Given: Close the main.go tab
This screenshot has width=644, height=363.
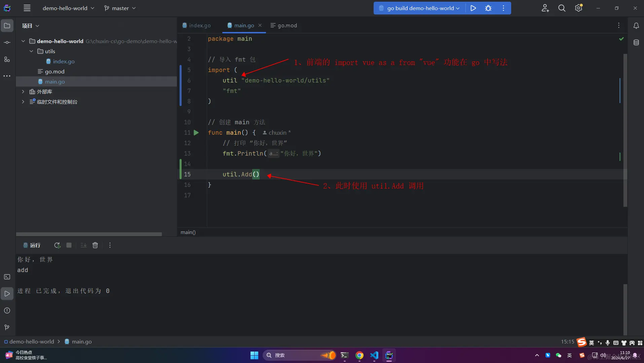Looking at the screenshot, I should [x=260, y=26].
